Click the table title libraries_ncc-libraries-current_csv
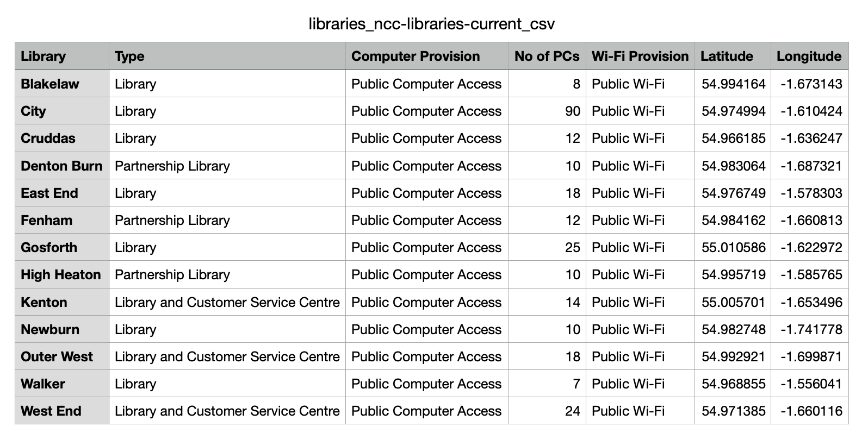This screenshot has width=868, height=439. coord(432,24)
